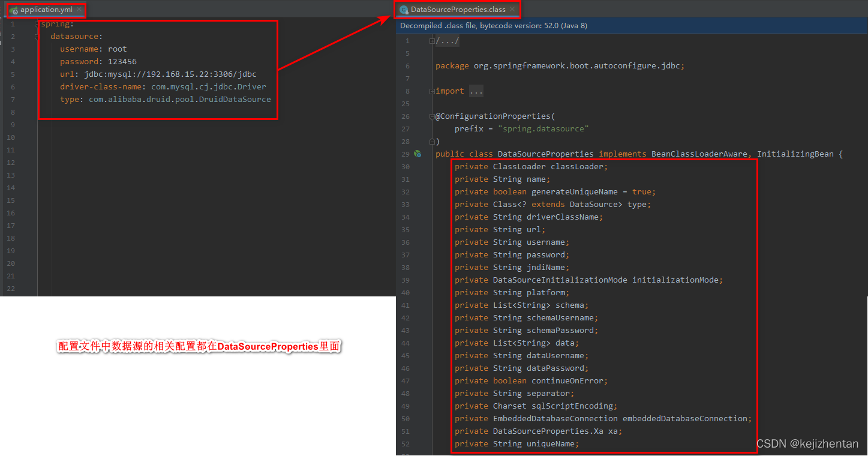
Task: Click the fold end marker at line 28
Action: coord(432,142)
